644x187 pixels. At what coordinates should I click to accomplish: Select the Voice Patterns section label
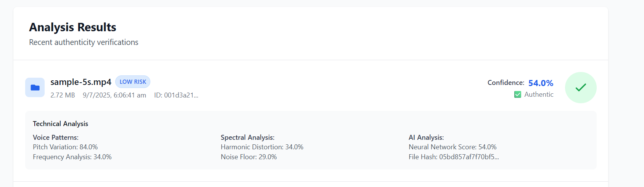tap(56, 137)
